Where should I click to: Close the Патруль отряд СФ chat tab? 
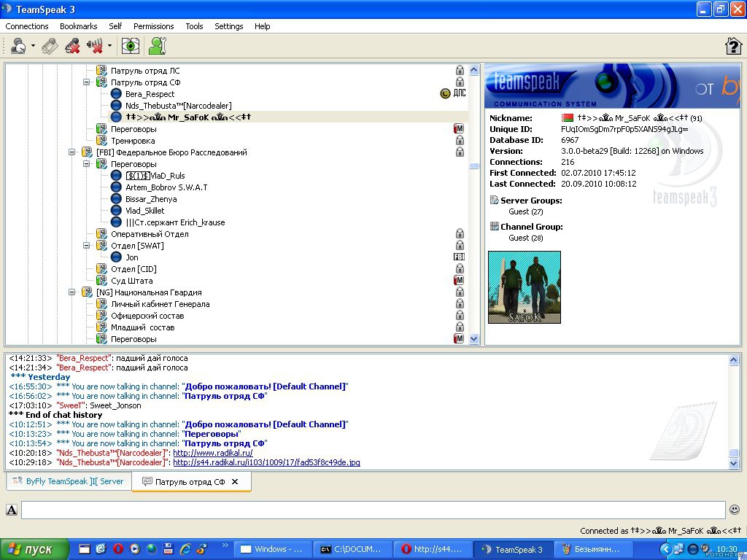click(235, 482)
